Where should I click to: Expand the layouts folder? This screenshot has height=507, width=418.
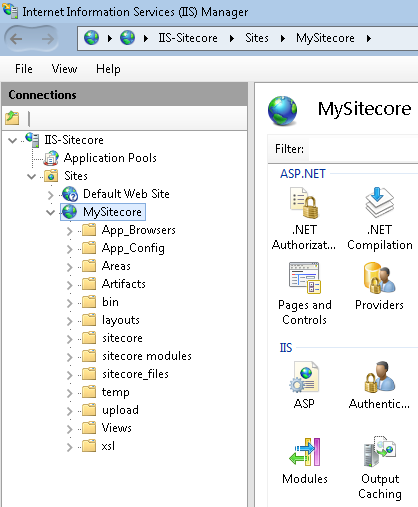click(x=69, y=321)
